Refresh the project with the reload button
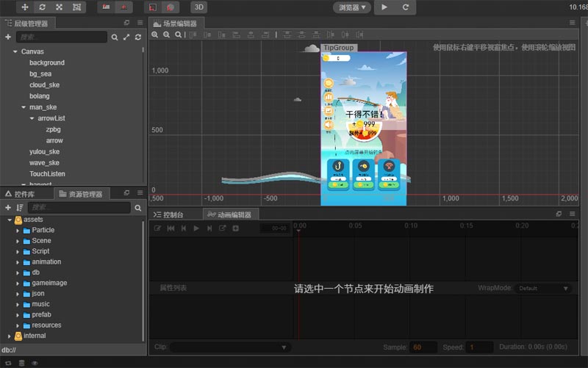 [405, 7]
